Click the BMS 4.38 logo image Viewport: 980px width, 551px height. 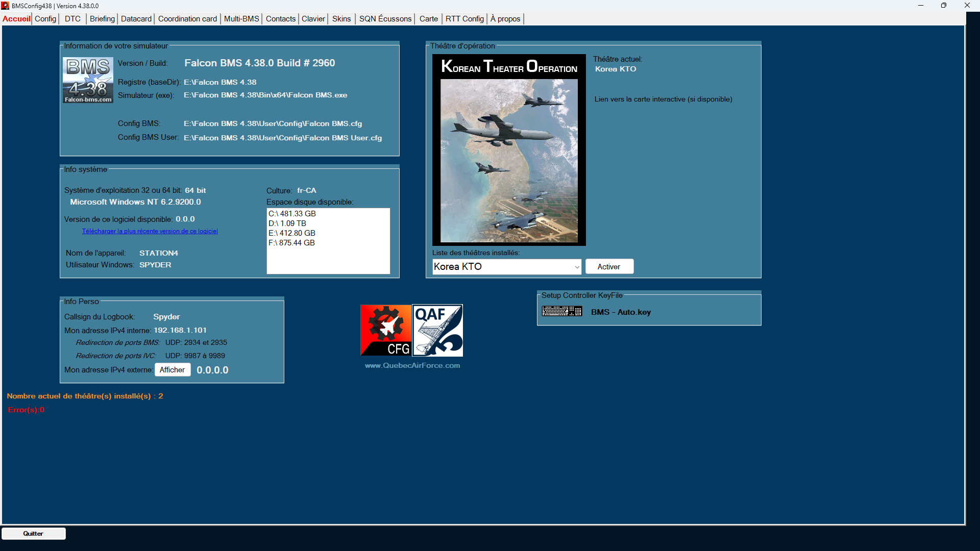(88, 80)
